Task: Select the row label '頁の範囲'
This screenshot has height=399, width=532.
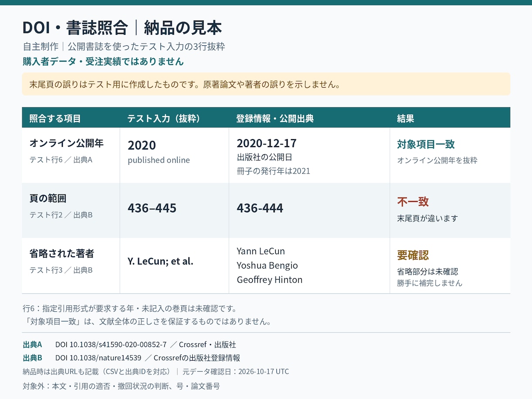Action: click(x=48, y=198)
